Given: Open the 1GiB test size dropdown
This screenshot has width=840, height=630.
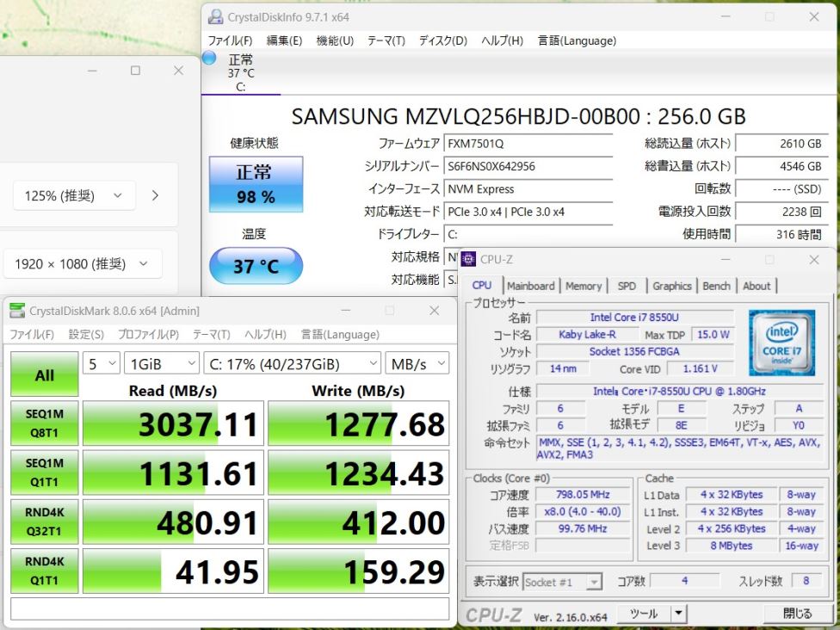Looking at the screenshot, I should [x=161, y=364].
